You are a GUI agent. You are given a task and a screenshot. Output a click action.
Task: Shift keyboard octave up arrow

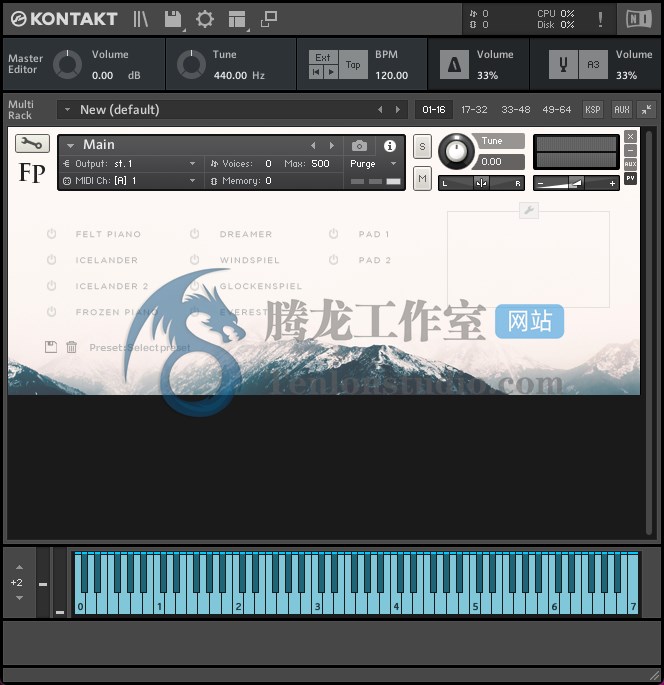[x=19, y=567]
